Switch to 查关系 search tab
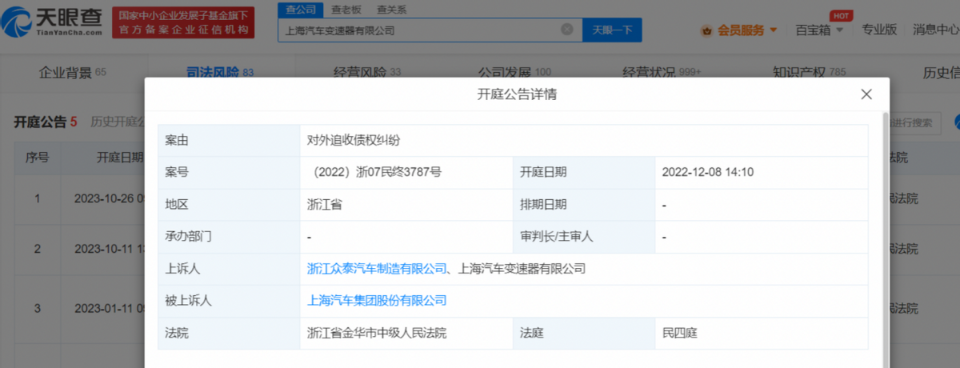 click(391, 9)
